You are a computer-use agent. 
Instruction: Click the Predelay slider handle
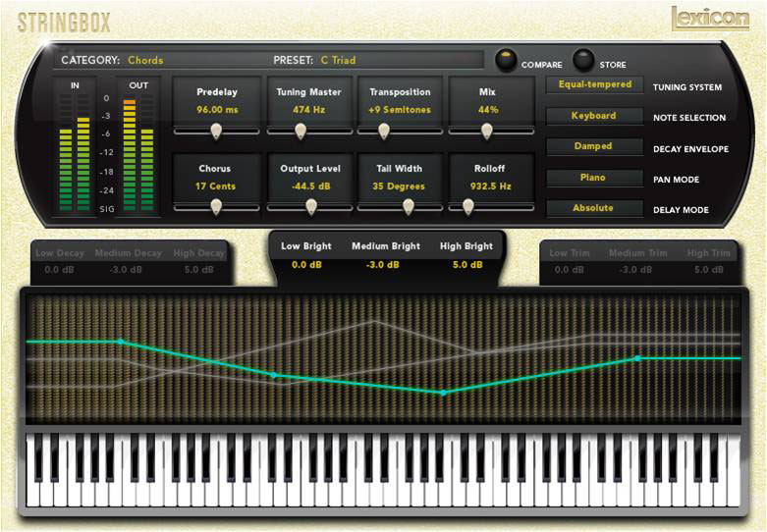(216, 131)
